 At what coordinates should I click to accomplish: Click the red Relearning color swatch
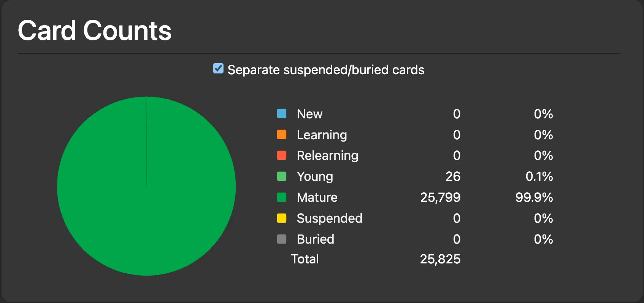(x=282, y=155)
